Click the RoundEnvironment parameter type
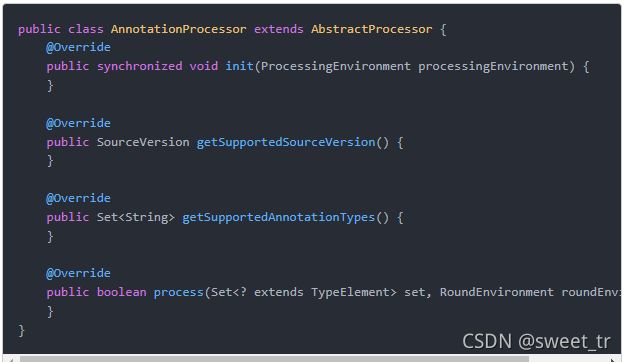The width and height of the screenshot is (627, 362). pyautogui.click(x=497, y=292)
